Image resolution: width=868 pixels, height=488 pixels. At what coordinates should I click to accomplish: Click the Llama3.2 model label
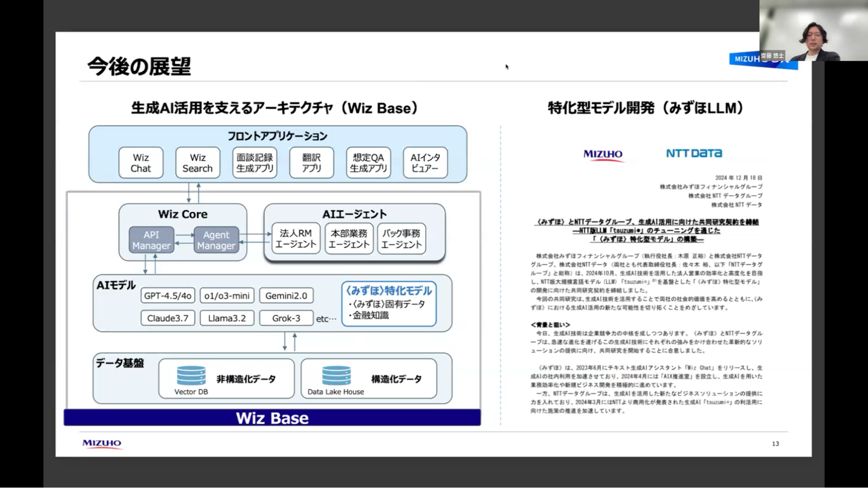tap(227, 318)
